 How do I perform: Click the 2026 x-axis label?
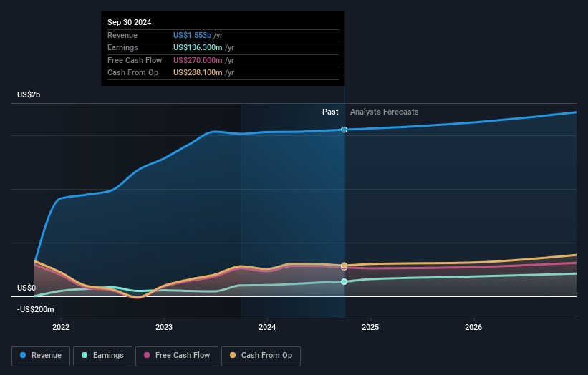(473, 328)
